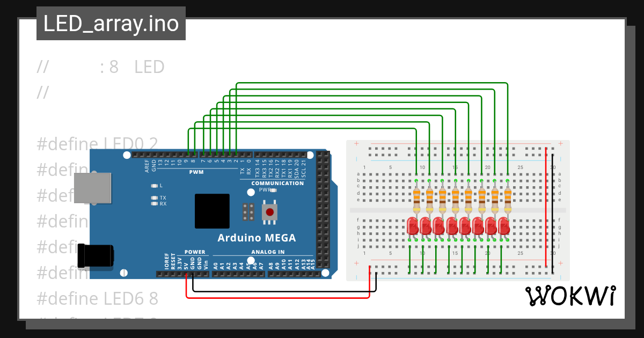The image size is (644, 338).
Task: Click the power jack on the Arduino
Action: coord(97,256)
